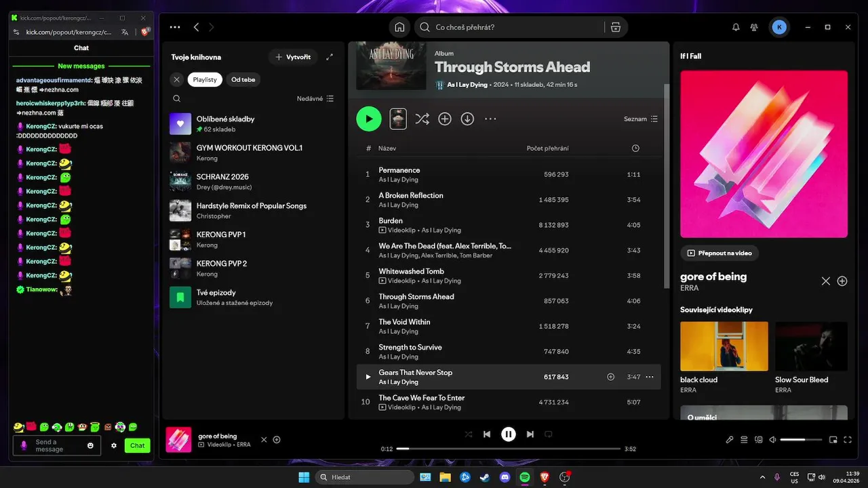868x488 pixels.
Task: Click the Send a message field
Action: pyautogui.click(x=57, y=445)
